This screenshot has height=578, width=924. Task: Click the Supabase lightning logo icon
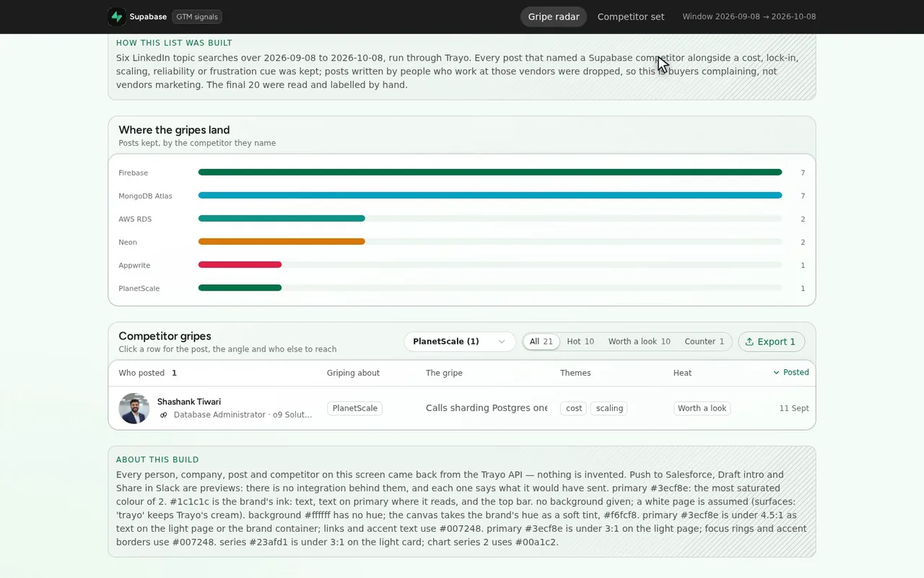tap(116, 17)
